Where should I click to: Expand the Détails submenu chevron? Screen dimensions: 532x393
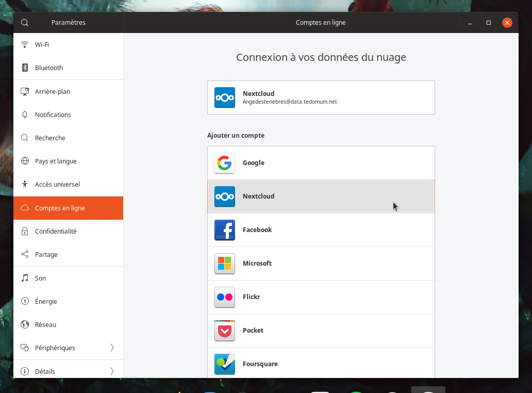(112, 371)
